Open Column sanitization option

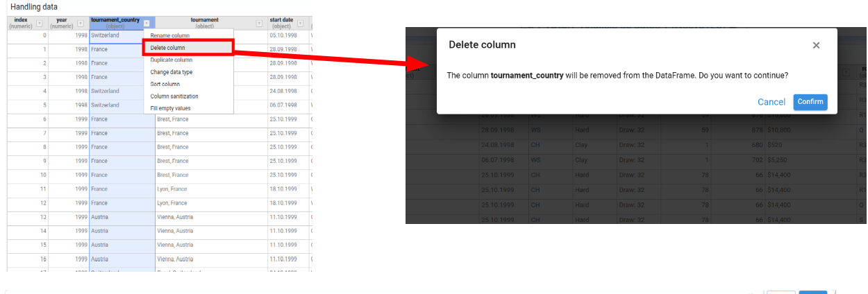tap(174, 96)
